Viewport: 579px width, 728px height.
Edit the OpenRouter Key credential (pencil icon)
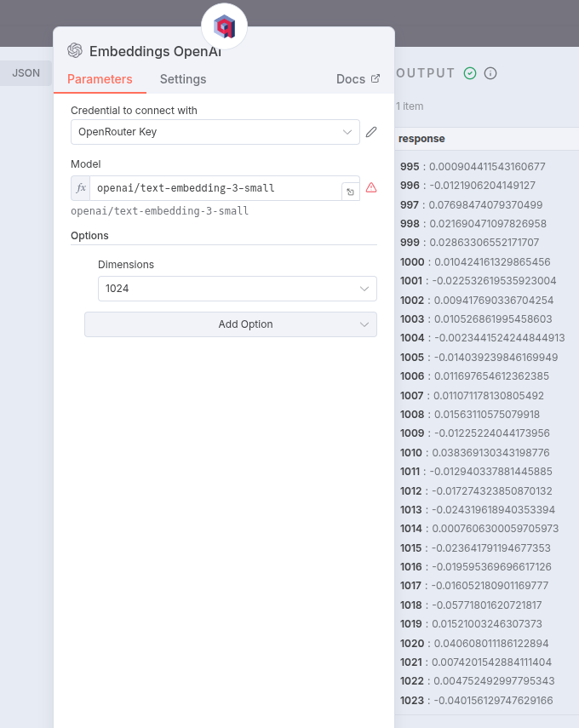click(371, 132)
